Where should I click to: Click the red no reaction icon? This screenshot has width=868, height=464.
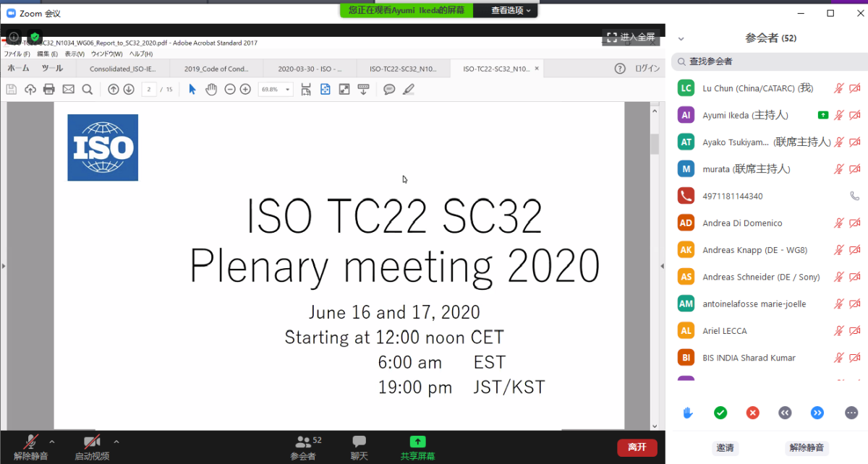tap(753, 413)
